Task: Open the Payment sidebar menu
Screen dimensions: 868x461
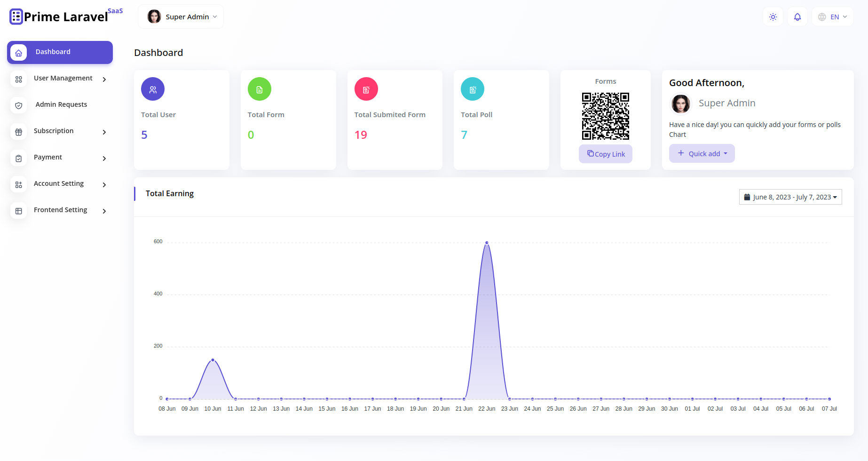Action: [60, 158]
